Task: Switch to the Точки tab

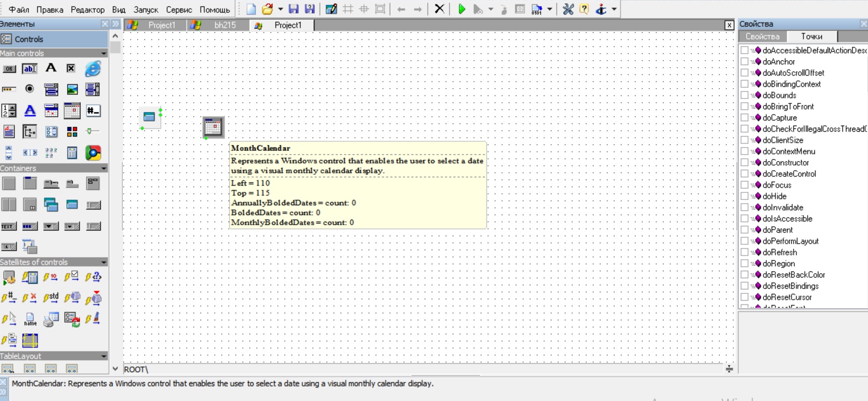Action: pos(811,36)
